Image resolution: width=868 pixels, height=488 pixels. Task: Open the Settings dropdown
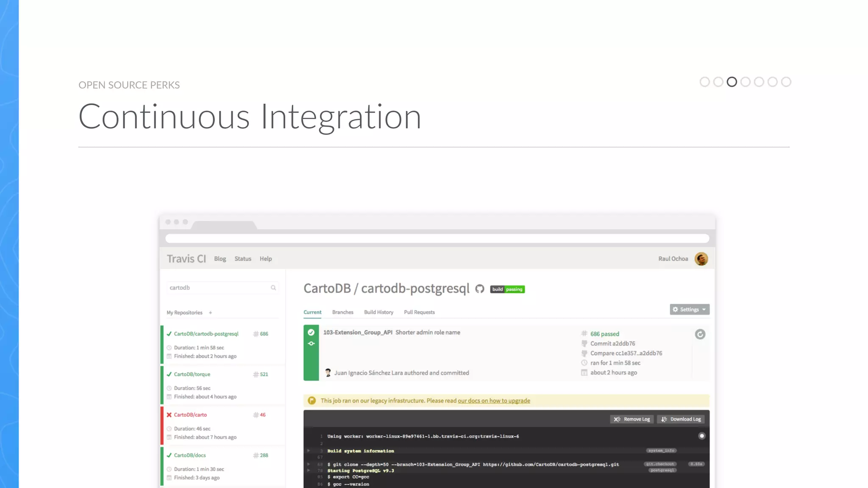pyautogui.click(x=690, y=309)
